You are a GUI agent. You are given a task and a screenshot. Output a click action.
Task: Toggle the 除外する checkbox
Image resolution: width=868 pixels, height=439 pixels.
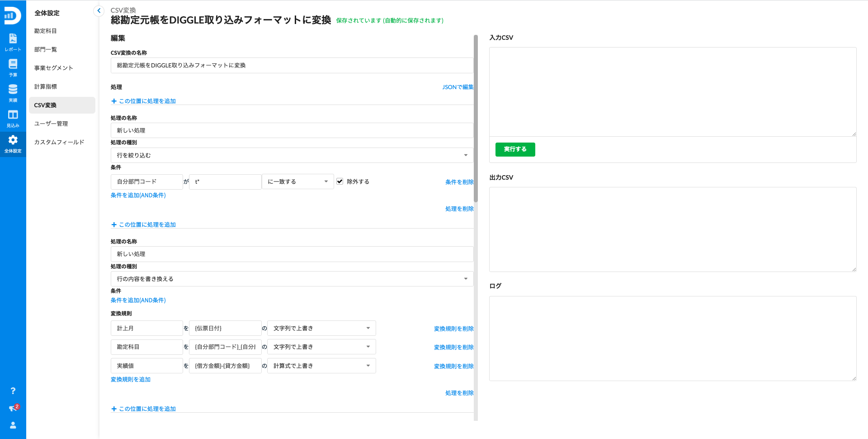coord(340,181)
